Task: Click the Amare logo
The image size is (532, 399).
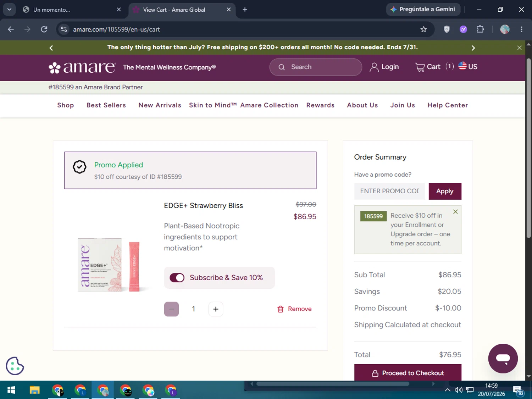Action: (82, 67)
